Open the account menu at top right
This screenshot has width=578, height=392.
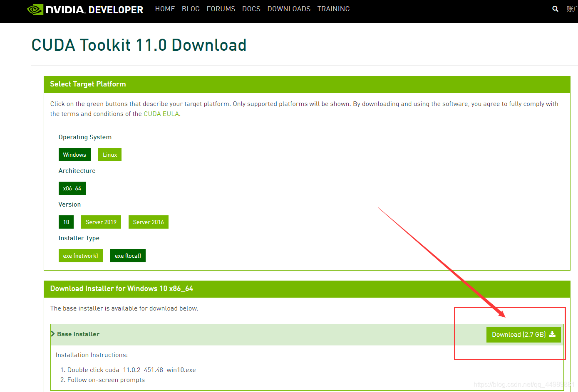pos(572,9)
